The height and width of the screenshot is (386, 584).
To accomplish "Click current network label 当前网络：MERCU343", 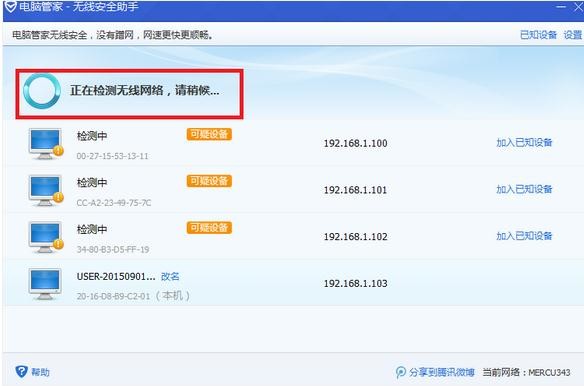I will point(526,372).
